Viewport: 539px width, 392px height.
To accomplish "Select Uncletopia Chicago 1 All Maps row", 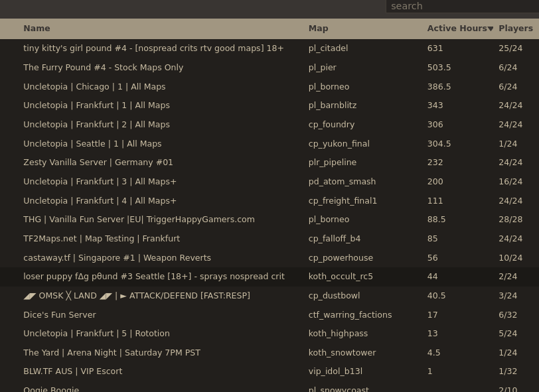I will 269,87.
